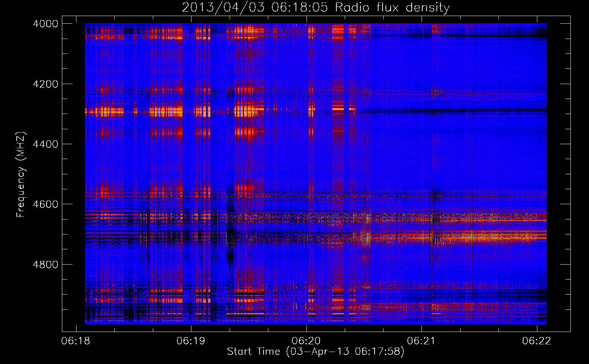The height and width of the screenshot is (364, 589).
Task: Select the 4200 frequency axis label
Action: coord(46,84)
